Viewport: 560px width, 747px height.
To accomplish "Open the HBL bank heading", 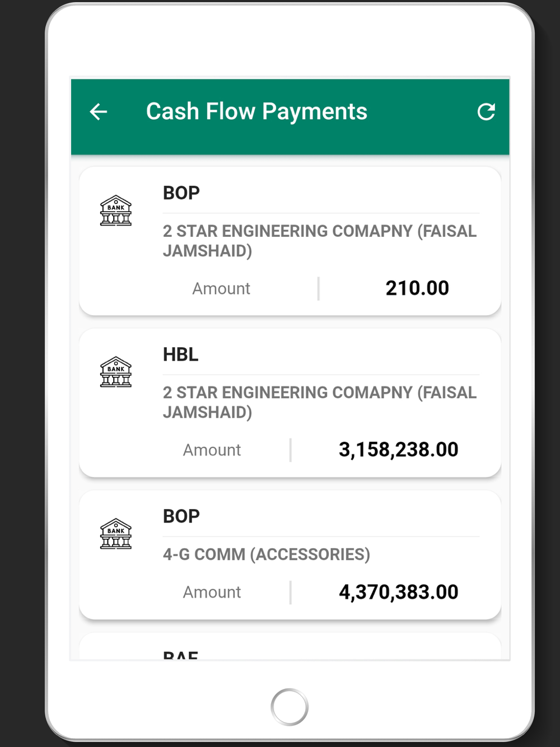I will pyautogui.click(x=181, y=354).
